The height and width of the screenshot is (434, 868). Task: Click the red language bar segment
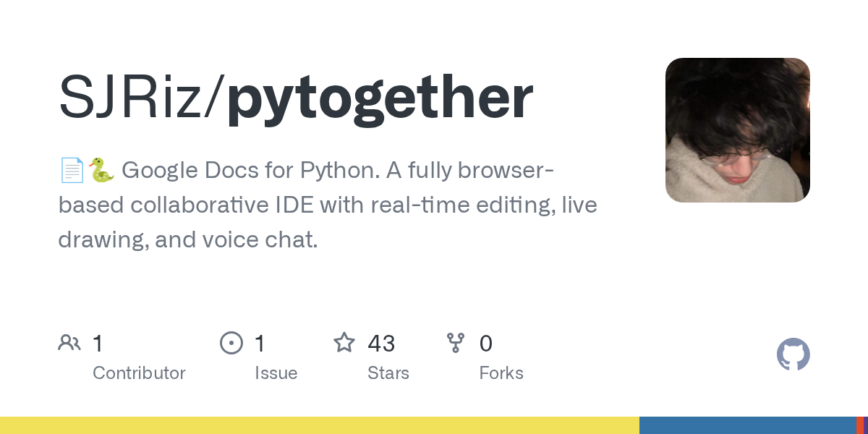point(859,425)
